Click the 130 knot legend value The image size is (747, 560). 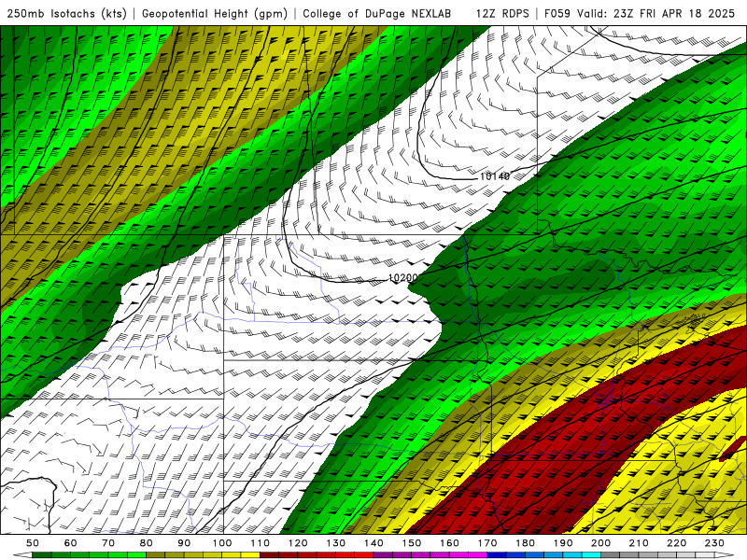click(336, 543)
